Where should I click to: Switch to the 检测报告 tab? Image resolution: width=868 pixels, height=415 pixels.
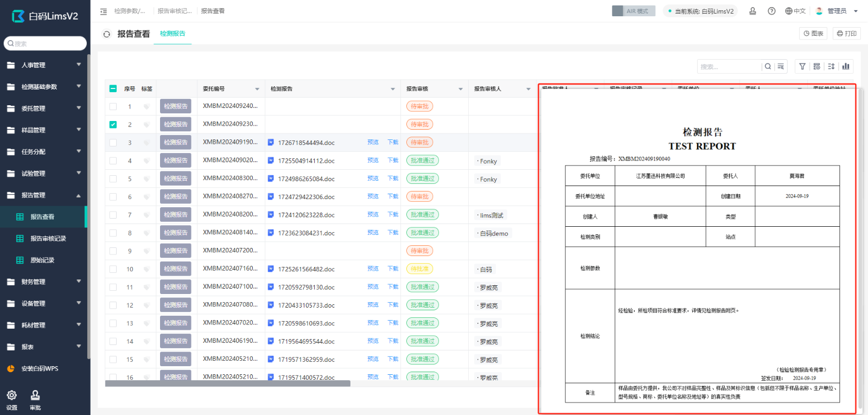[x=173, y=34]
